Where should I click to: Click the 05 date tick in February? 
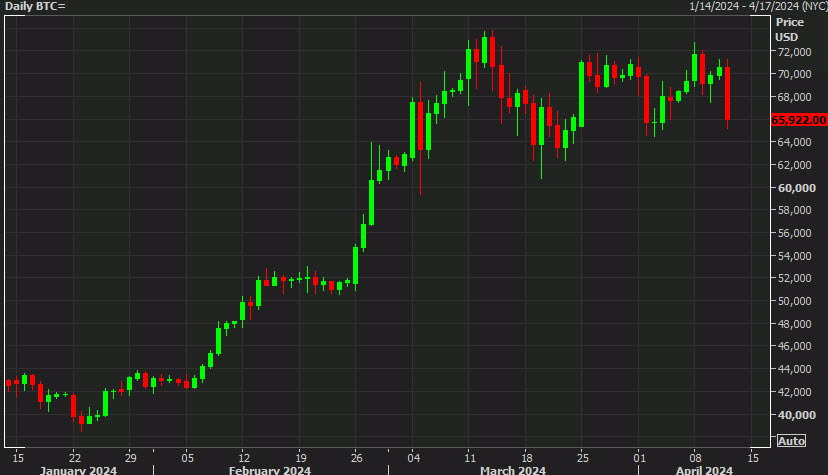point(187,458)
